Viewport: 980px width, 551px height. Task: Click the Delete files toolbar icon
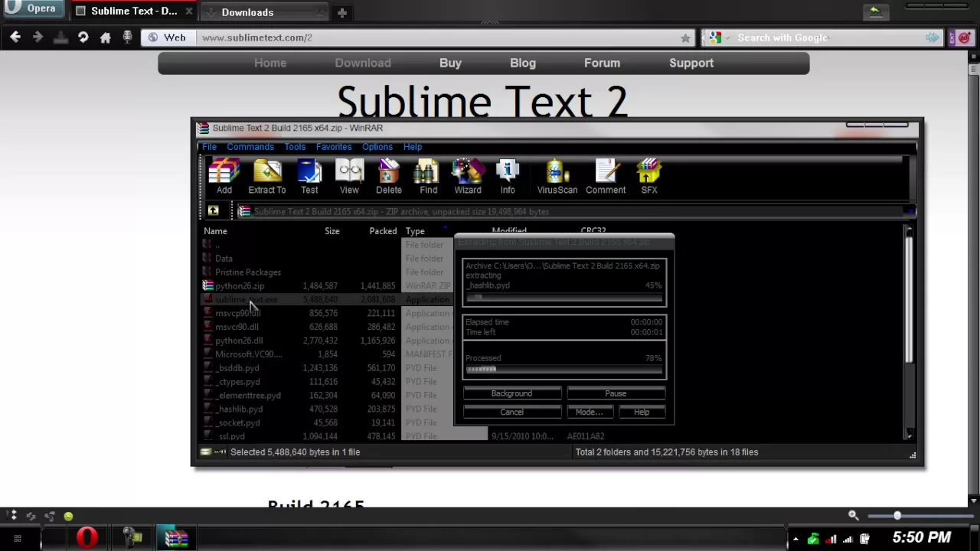[x=389, y=177]
